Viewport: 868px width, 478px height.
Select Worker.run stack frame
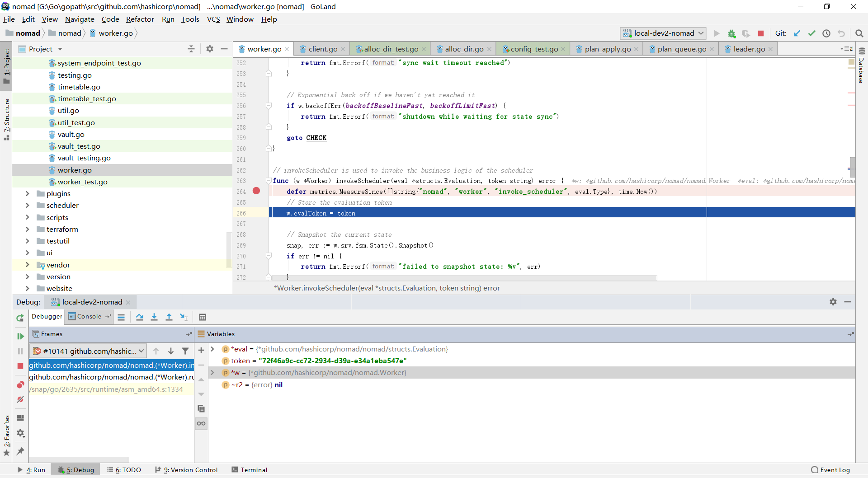[111, 377]
